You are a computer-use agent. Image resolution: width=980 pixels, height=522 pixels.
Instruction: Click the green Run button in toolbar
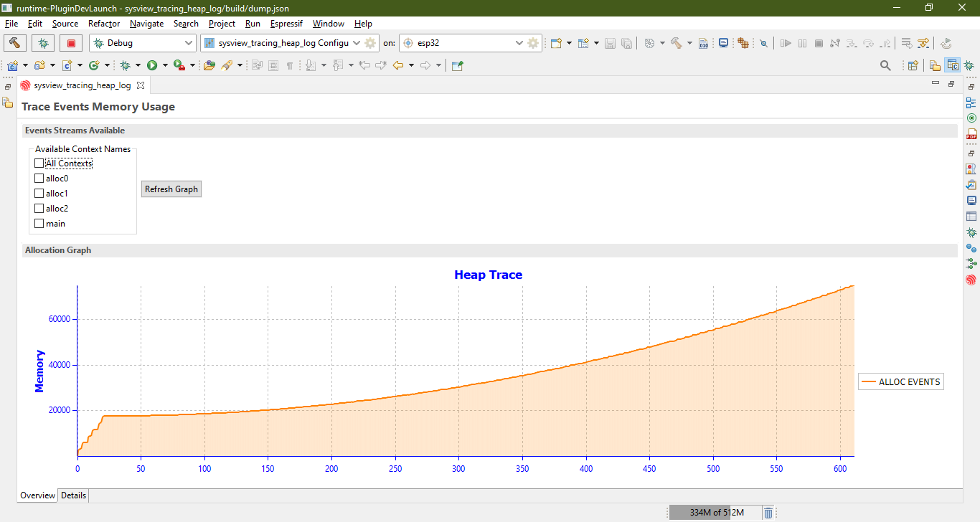click(x=152, y=65)
